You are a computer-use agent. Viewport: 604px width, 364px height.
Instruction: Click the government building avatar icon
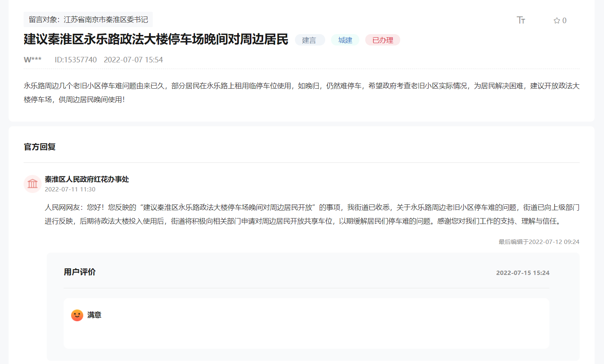[x=33, y=184]
